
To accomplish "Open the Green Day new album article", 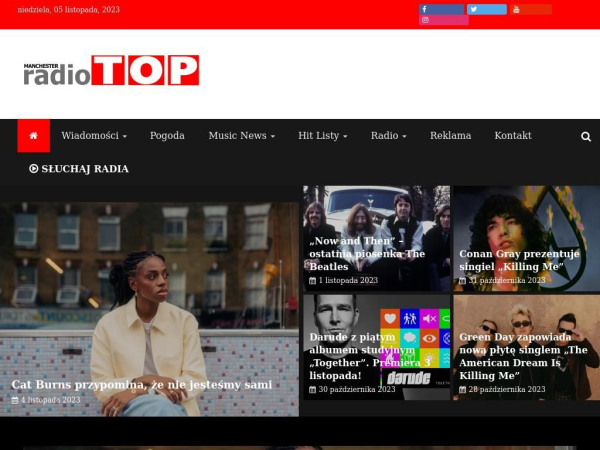I will 523,356.
